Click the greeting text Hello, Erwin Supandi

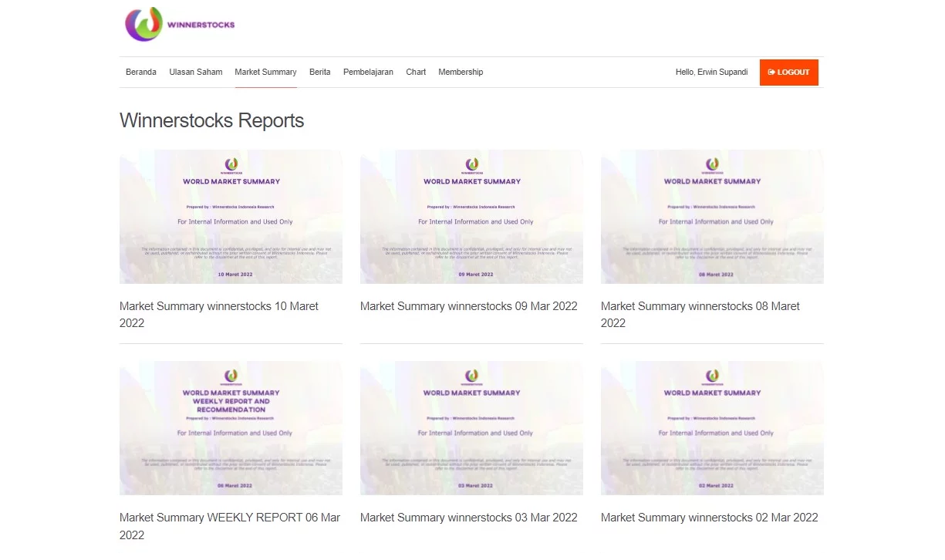pos(711,72)
